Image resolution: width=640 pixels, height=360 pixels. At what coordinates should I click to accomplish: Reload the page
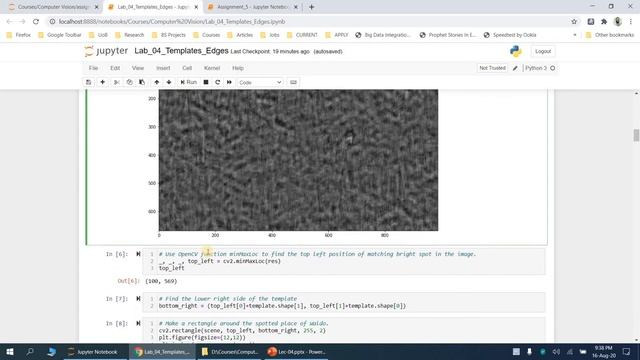[x=36, y=22]
